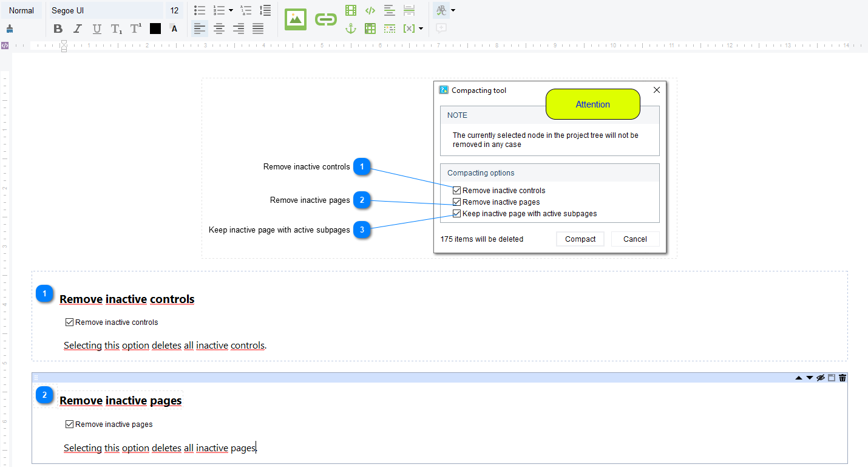Move the Remove inactive pages block down
Screen dimensions: 868x467
click(x=810, y=378)
